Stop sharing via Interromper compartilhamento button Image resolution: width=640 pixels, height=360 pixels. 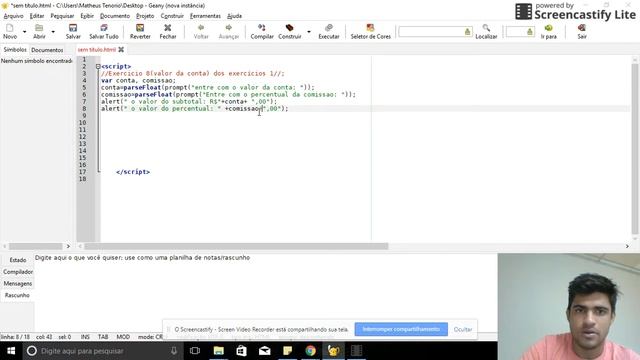pos(401,329)
